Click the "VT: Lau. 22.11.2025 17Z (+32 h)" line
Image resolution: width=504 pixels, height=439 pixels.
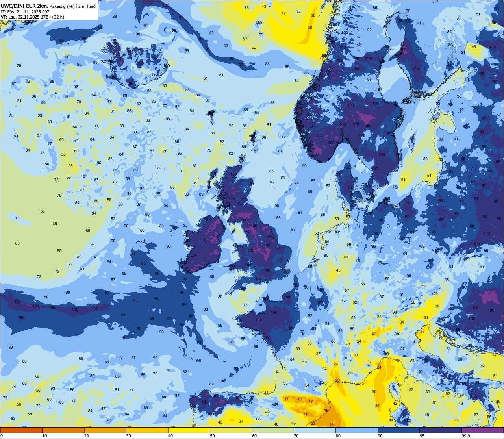tap(32, 17)
